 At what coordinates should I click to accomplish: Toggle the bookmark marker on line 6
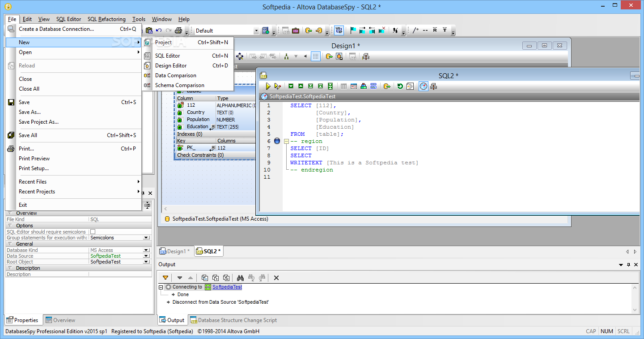pyautogui.click(x=277, y=141)
